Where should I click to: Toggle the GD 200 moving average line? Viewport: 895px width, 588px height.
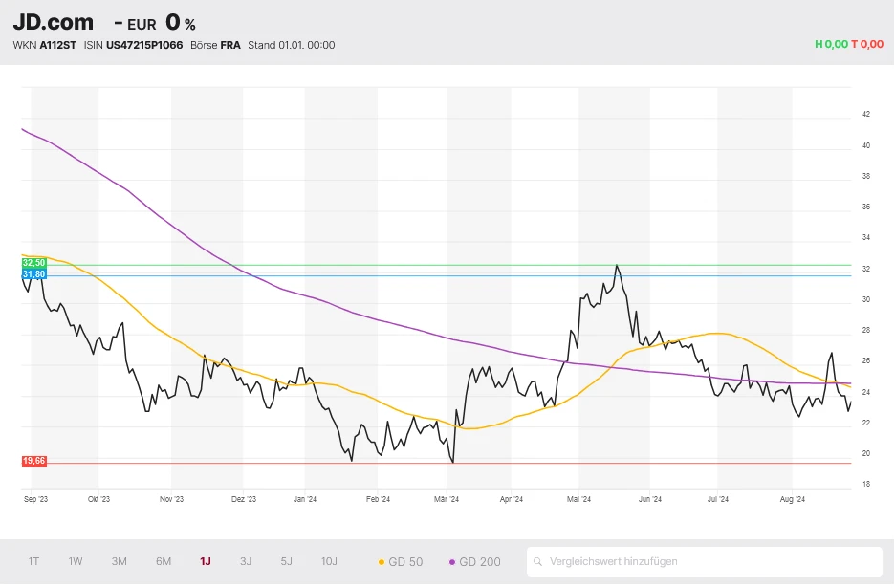[x=474, y=562]
